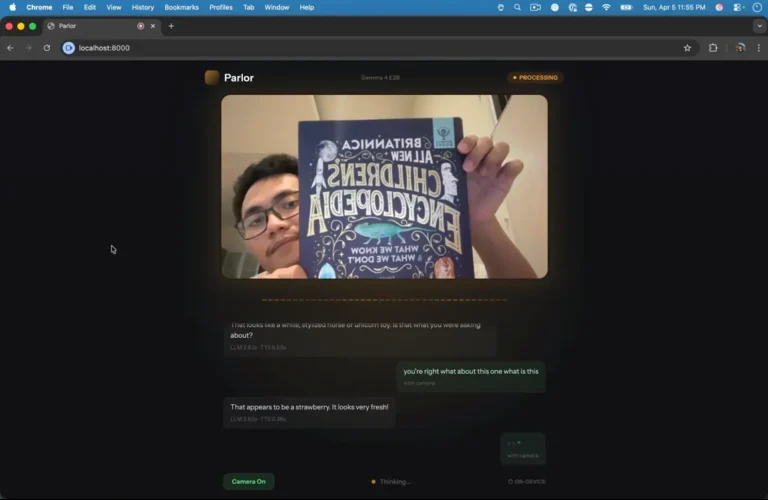Viewport: 768px width, 500px height.
Task: Click the Parlor title
Action: tap(239, 77)
